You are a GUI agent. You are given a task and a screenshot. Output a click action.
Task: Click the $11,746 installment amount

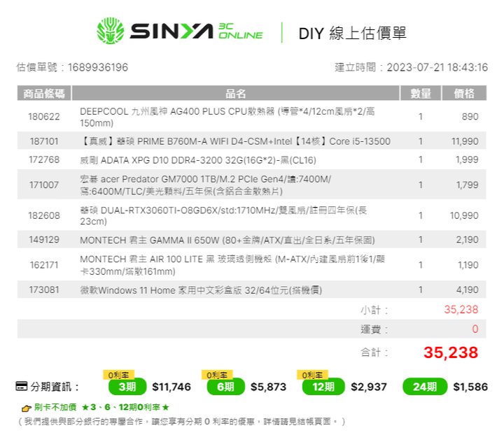point(171,387)
